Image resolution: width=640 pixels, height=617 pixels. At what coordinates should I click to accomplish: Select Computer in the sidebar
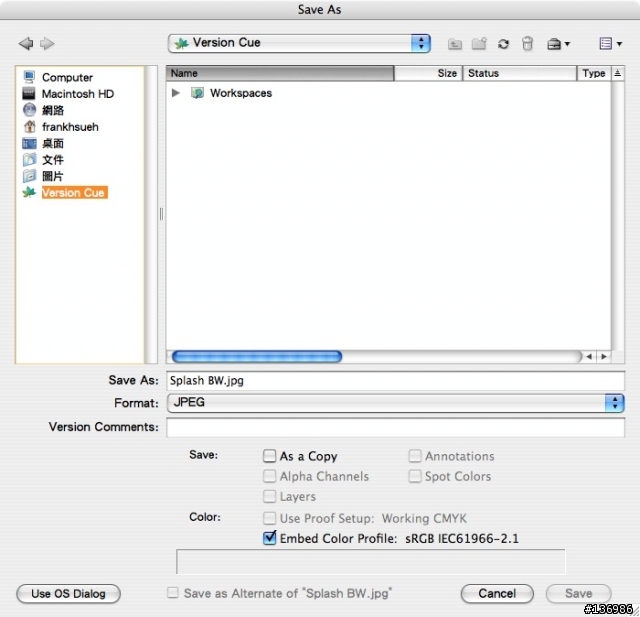coord(67,78)
